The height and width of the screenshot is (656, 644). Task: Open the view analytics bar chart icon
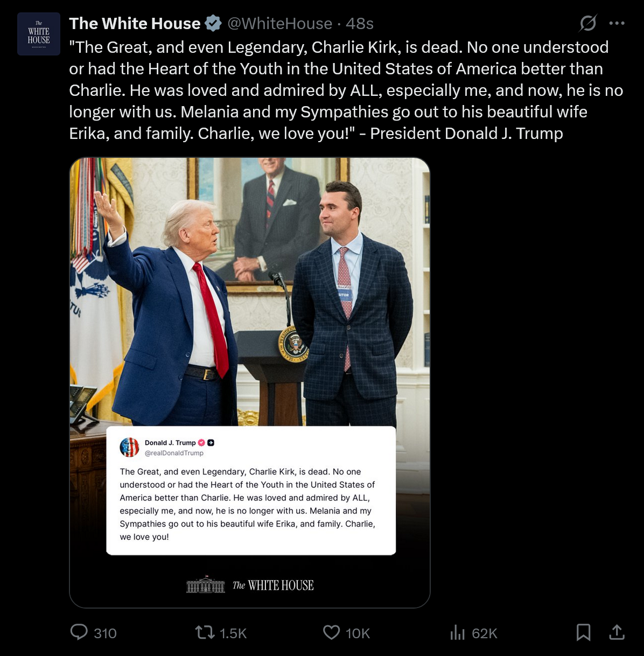tap(457, 632)
